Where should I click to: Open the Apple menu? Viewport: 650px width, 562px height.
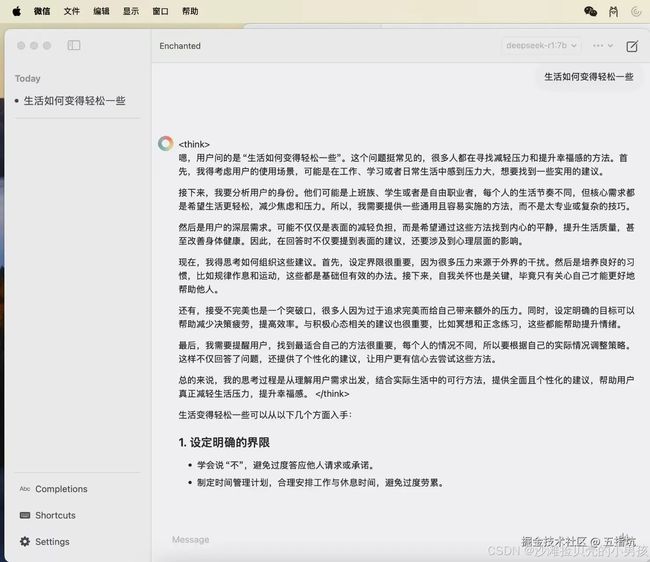tap(17, 11)
